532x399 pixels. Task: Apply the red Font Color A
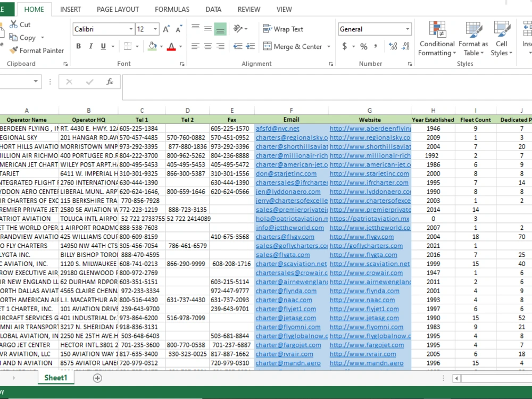click(x=171, y=46)
